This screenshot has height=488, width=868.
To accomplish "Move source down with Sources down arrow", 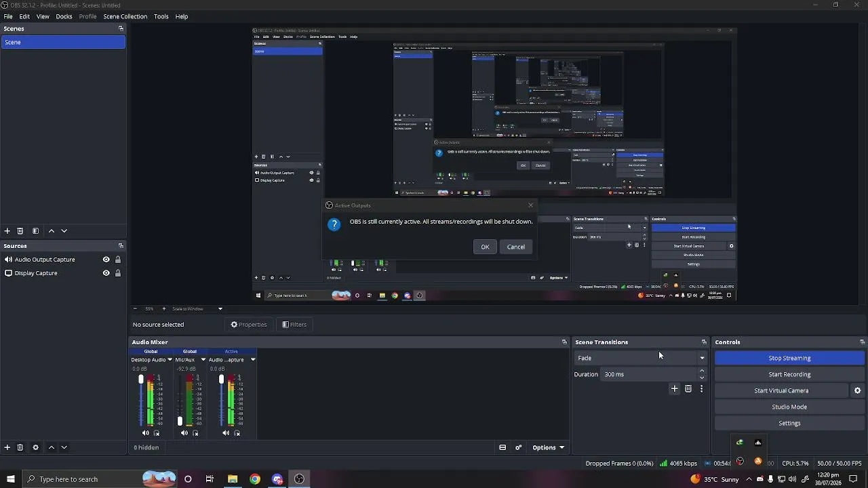I will (64, 447).
